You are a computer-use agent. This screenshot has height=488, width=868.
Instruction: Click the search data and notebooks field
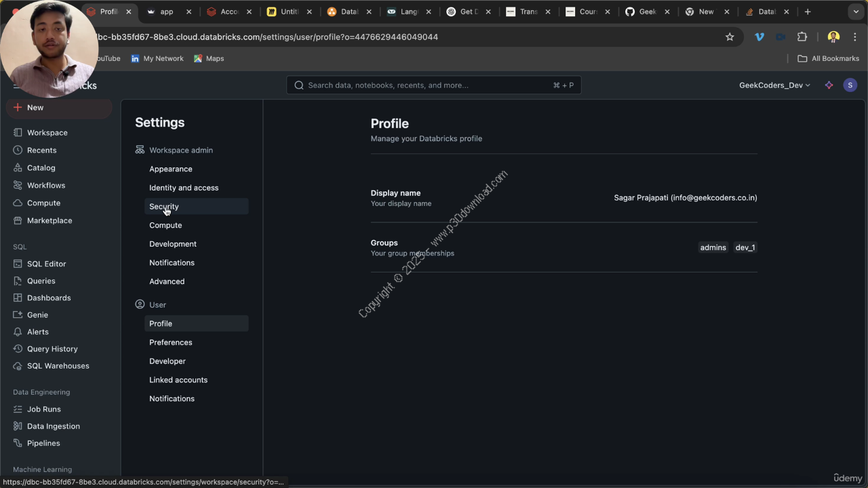click(x=434, y=85)
